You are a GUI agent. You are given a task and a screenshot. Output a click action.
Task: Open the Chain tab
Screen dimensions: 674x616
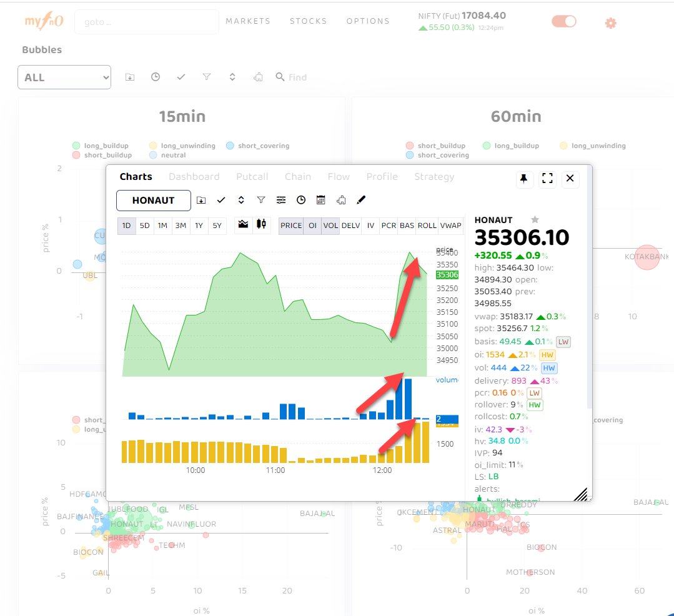[298, 177]
